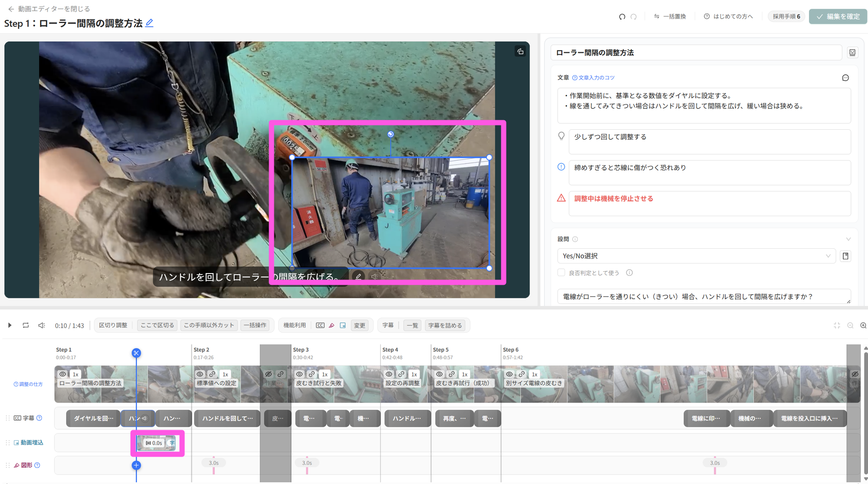The width and height of the screenshot is (868, 484).
Task: Click the page icon beside Yes/No選択 dropdown
Action: pos(845,256)
